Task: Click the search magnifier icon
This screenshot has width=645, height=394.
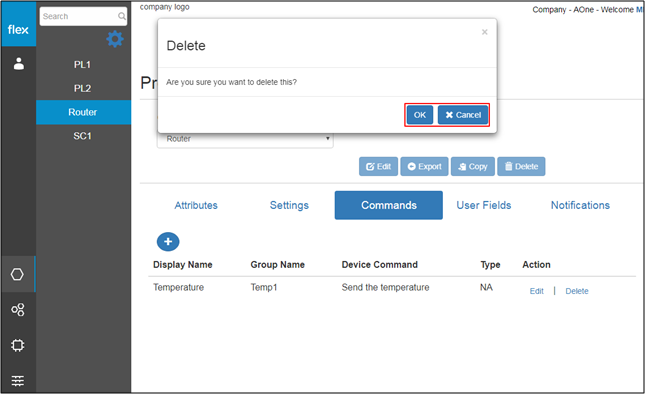Action: coord(122,16)
